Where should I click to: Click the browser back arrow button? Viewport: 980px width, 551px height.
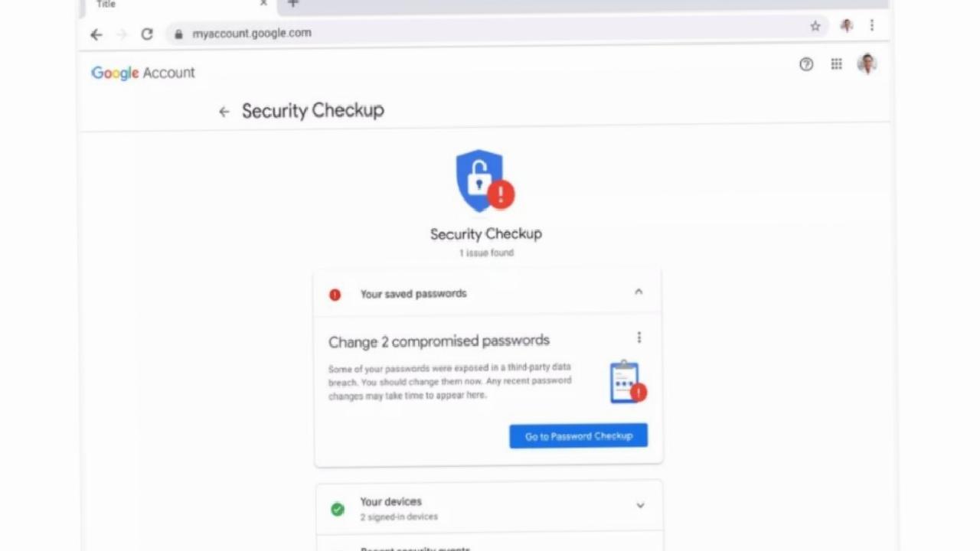(x=96, y=34)
